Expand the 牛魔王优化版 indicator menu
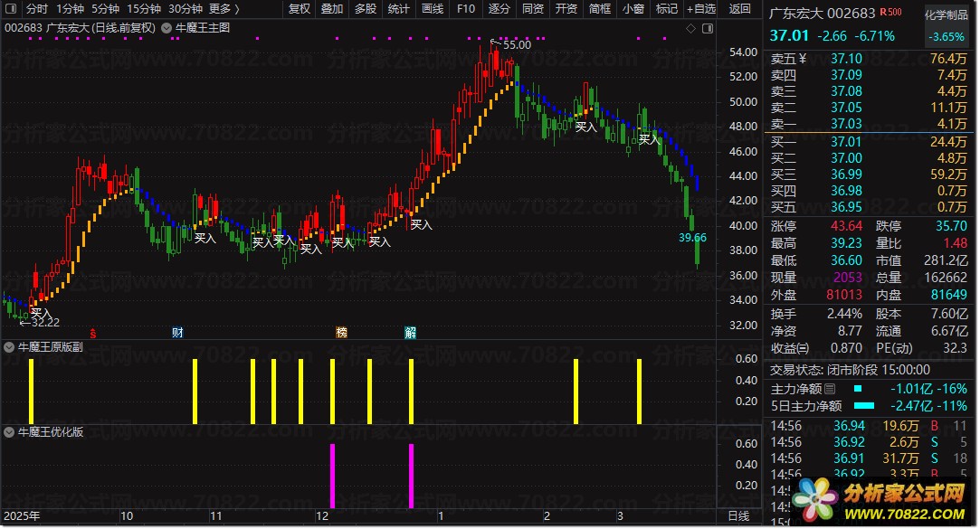The width and height of the screenshot is (980, 529). [x=12, y=432]
